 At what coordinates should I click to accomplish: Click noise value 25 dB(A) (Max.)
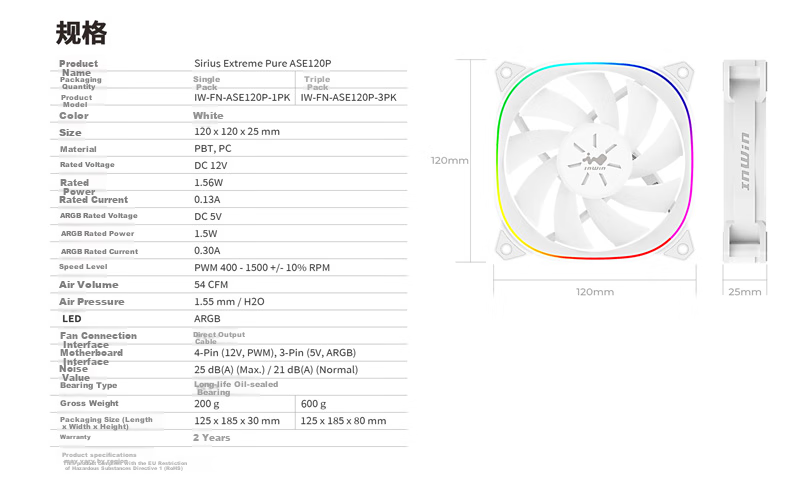tap(276, 370)
